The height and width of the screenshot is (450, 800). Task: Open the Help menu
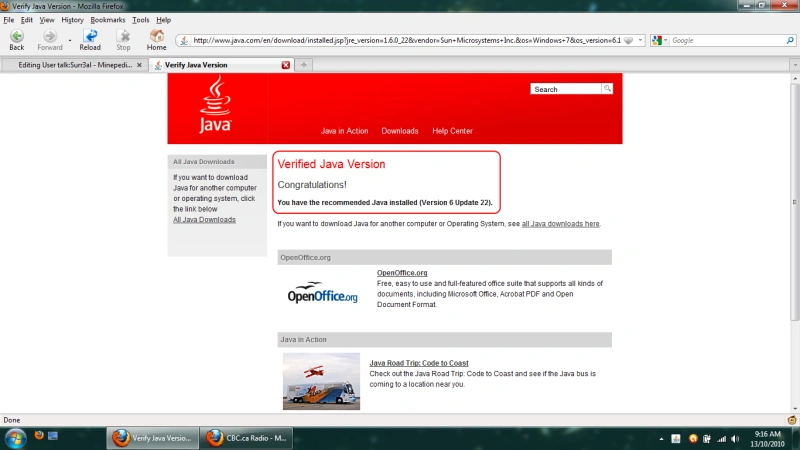click(x=163, y=20)
